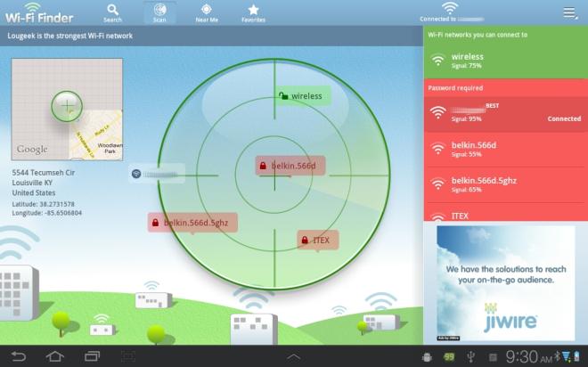The width and height of the screenshot is (588, 367).
Task: Tap the 5544 Tecumseh Cir address
Action: click(x=44, y=173)
